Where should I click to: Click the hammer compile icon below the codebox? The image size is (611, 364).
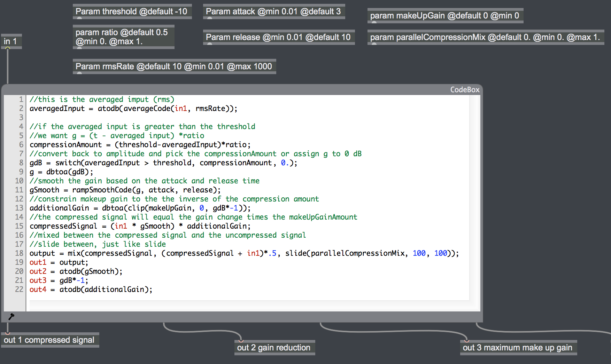click(x=11, y=316)
